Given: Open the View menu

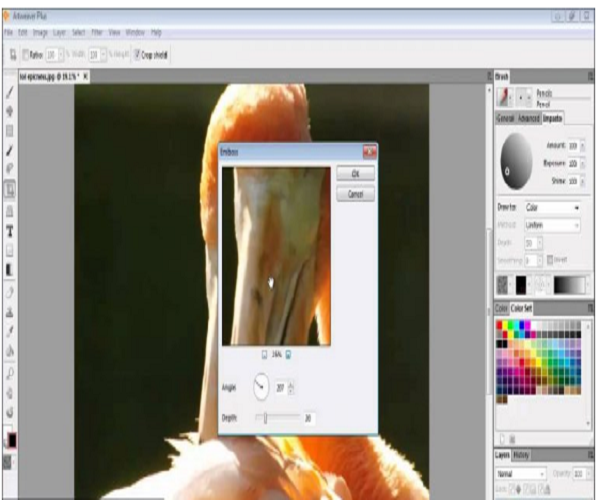Looking at the screenshot, I should click(114, 33).
